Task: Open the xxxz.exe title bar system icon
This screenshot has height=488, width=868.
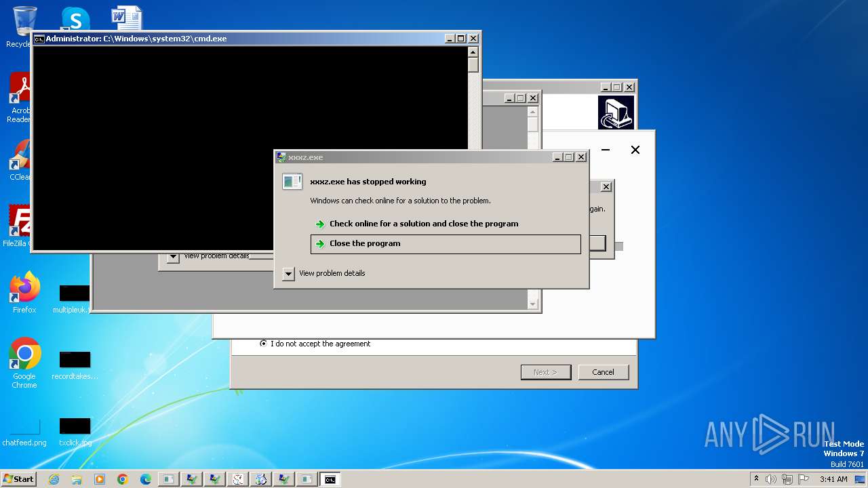Action: 281,157
